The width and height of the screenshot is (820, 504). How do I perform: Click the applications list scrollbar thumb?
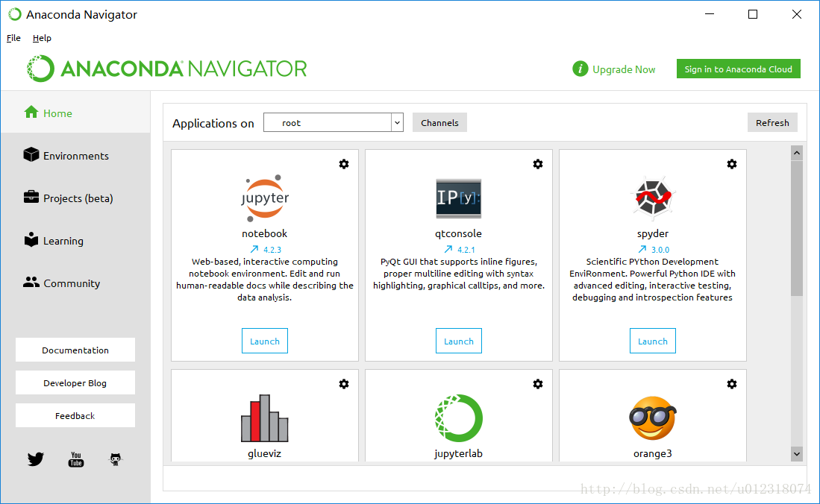click(796, 228)
